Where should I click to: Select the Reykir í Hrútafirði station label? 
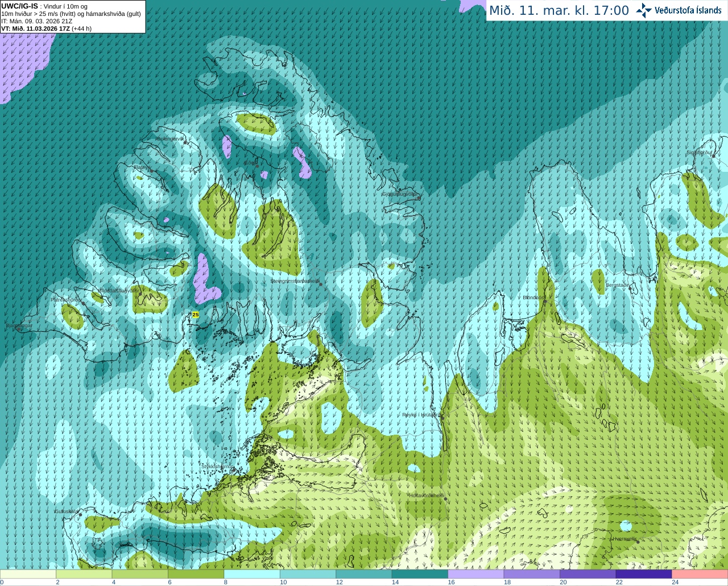[421, 415]
